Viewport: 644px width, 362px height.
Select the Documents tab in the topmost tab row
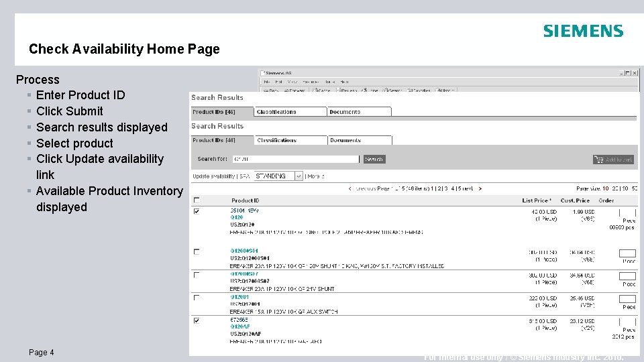(x=360, y=112)
